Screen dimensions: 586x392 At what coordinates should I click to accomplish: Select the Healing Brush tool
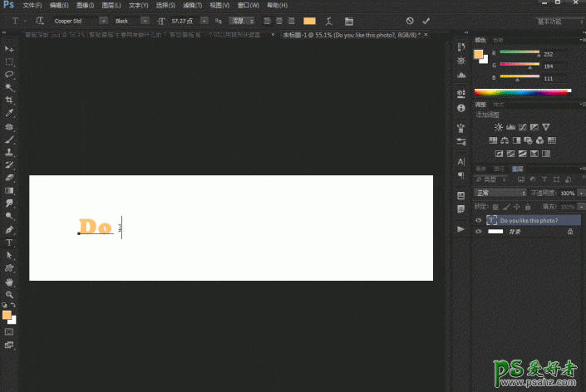[x=9, y=127]
